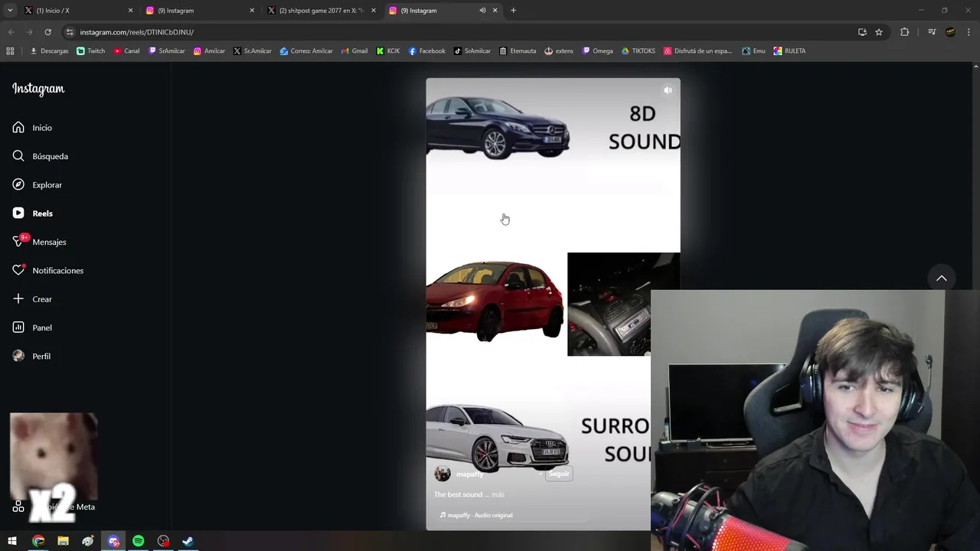The image size is (980, 551).
Task: Open KCIK bookmark
Action: (x=388, y=51)
